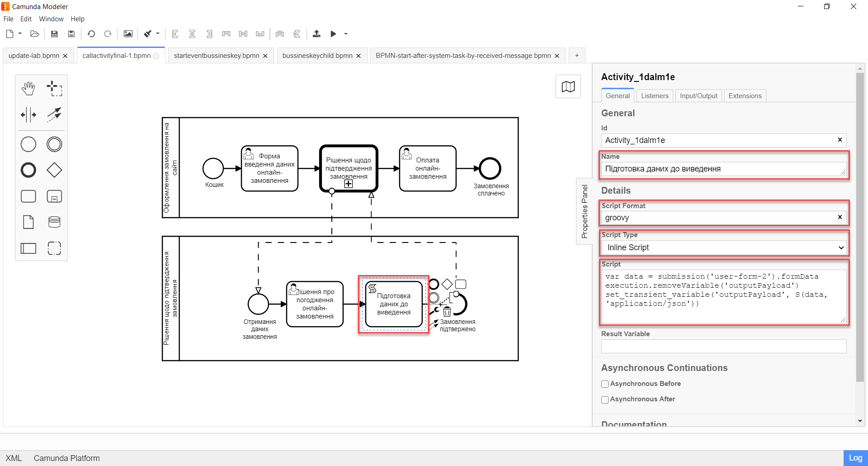Open the start instance dropdown arrow
868x466 pixels.
click(x=346, y=34)
